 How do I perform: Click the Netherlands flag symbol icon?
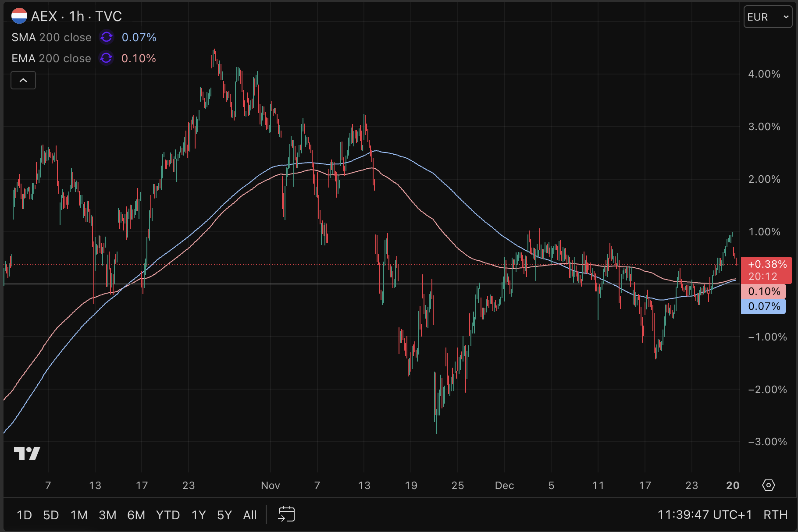pyautogui.click(x=19, y=16)
